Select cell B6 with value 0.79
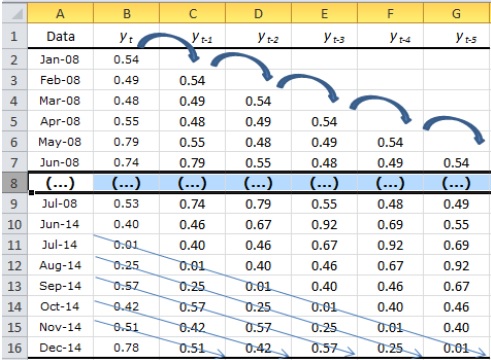Screen dimensions: 491x360 click(x=126, y=142)
